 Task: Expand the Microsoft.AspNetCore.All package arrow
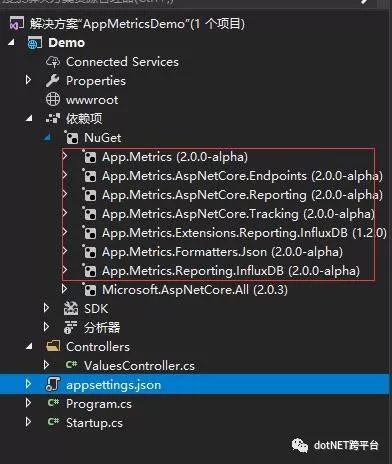tap(65, 289)
